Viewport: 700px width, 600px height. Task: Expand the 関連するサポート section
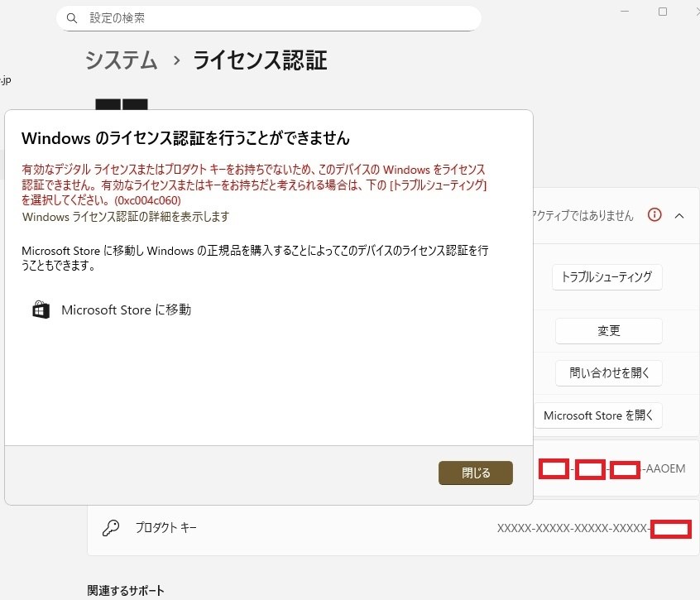click(x=122, y=590)
